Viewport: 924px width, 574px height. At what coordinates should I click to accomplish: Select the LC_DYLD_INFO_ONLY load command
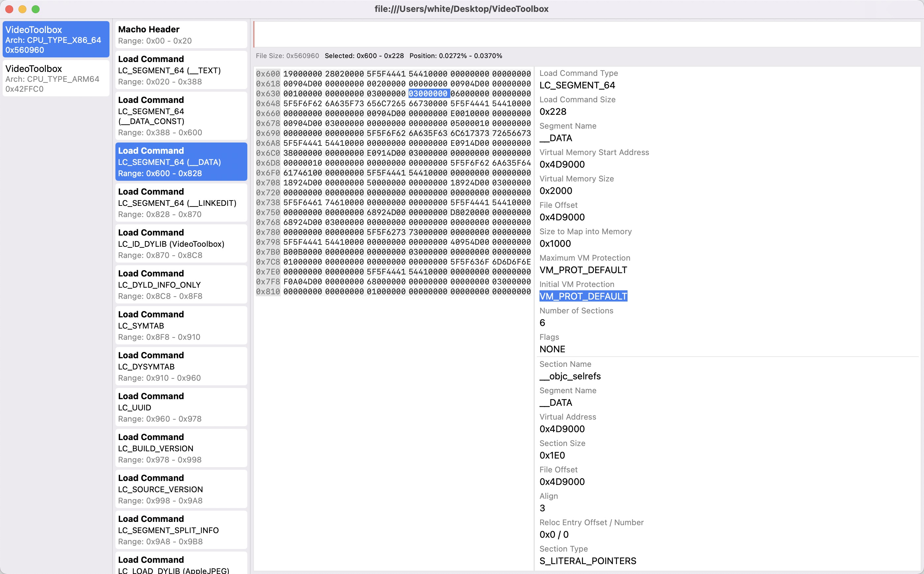(x=181, y=285)
